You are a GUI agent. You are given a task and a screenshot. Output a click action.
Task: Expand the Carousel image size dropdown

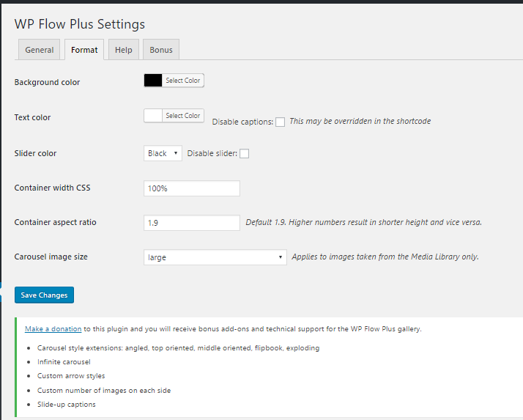215,257
